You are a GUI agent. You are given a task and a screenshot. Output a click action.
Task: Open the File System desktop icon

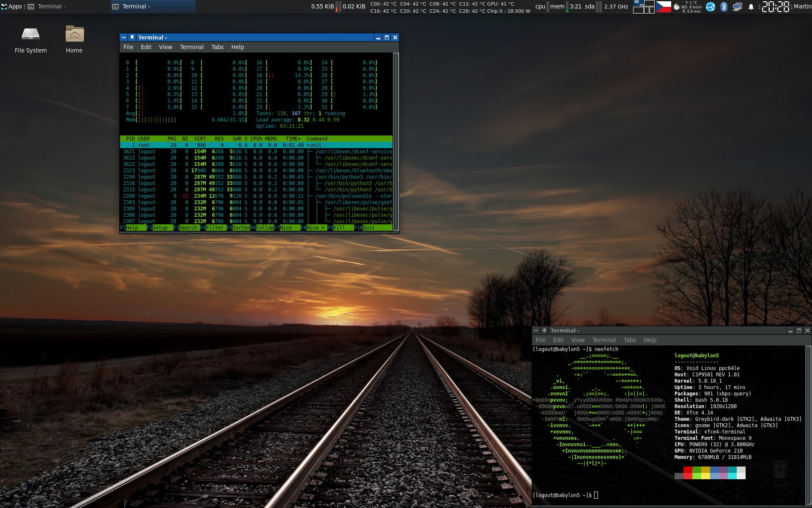point(30,39)
